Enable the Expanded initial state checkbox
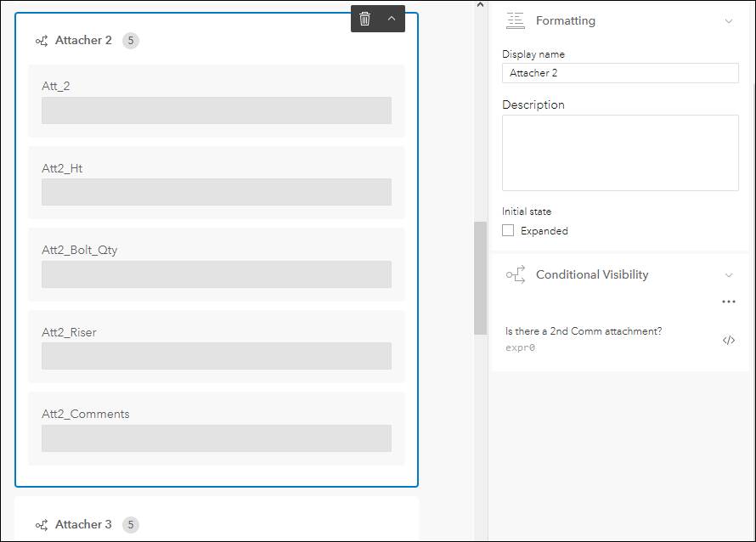Viewport: 756px width, 542px height. pyautogui.click(x=508, y=229)
